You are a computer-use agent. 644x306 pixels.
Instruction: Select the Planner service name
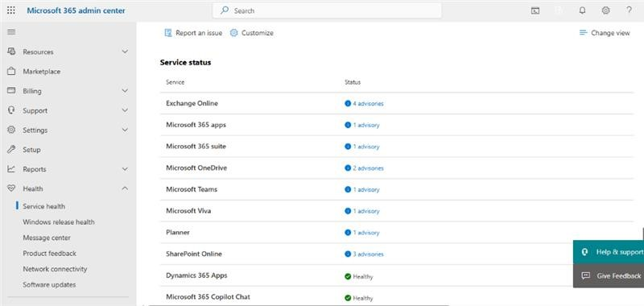[178, 233]
